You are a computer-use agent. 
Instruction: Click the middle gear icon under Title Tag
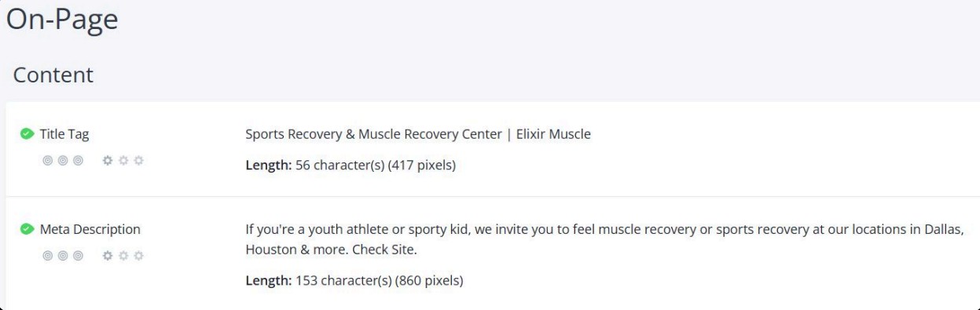[123, 160]
